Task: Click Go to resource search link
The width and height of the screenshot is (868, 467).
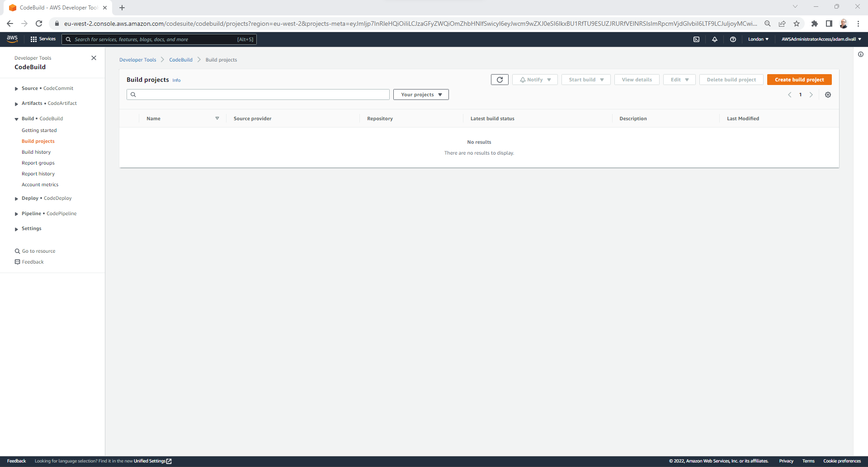Action: click(35, 251)
